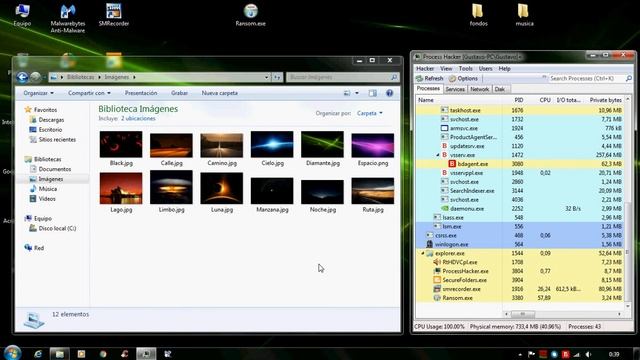Sort processes by PID column header

[518, 100]
